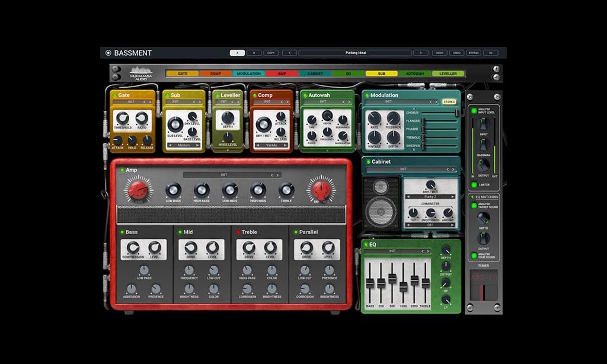This screenshot has height=364, width=607.
Task: Click the Modulation Rate knob
Action: coord(374,118)
